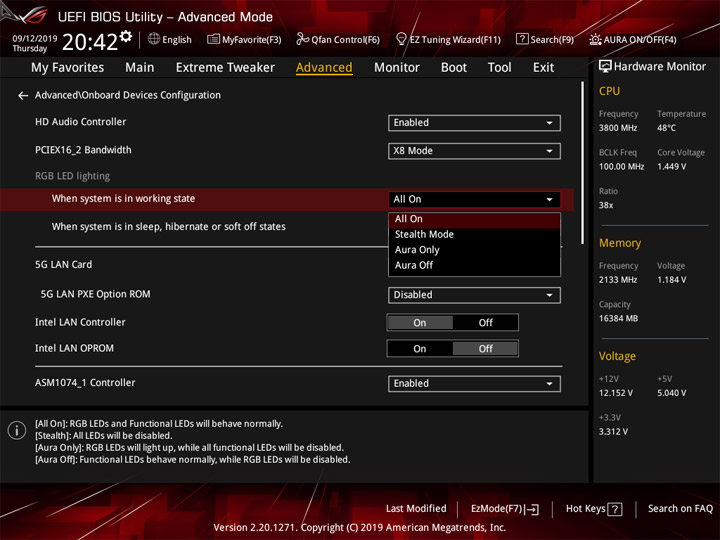Click the 'ASM1074_1 Controller' label
The height and width of the screenshot is (540, 720).
pyautogui.click(x=85, y=383)
